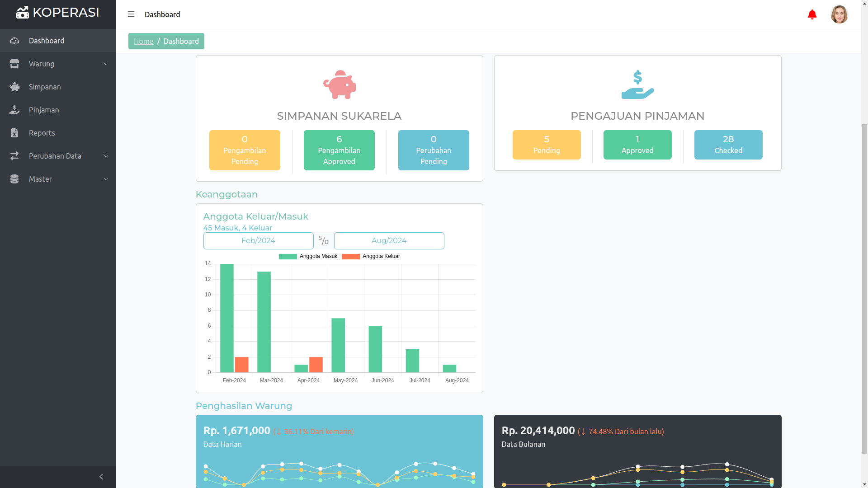Viewport: 868px width, 488px height.
Task: Click the red notification bell icon
Action: (812, 14)
